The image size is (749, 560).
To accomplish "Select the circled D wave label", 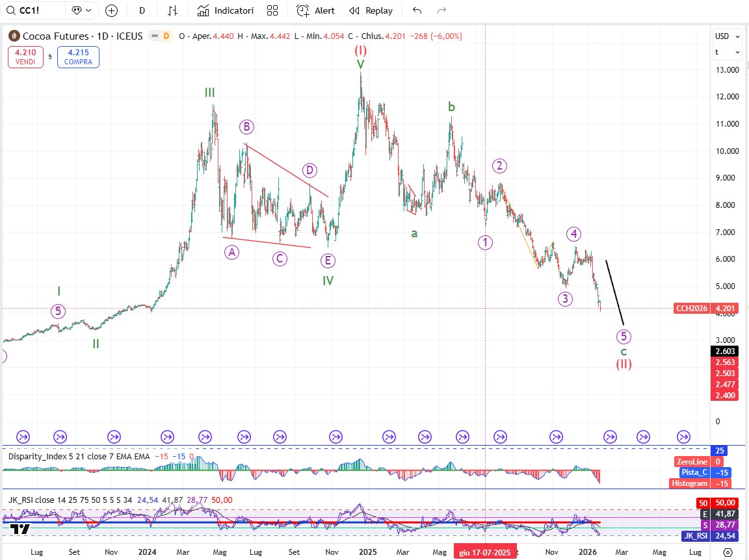I will pyautogui.click(x=309, y=170).
